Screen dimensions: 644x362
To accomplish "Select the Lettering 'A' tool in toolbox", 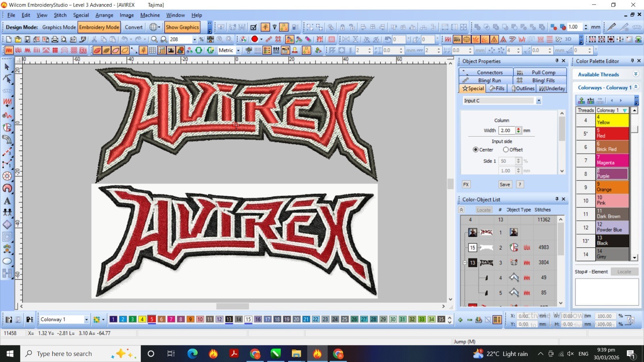I will (x=7, y=200).
